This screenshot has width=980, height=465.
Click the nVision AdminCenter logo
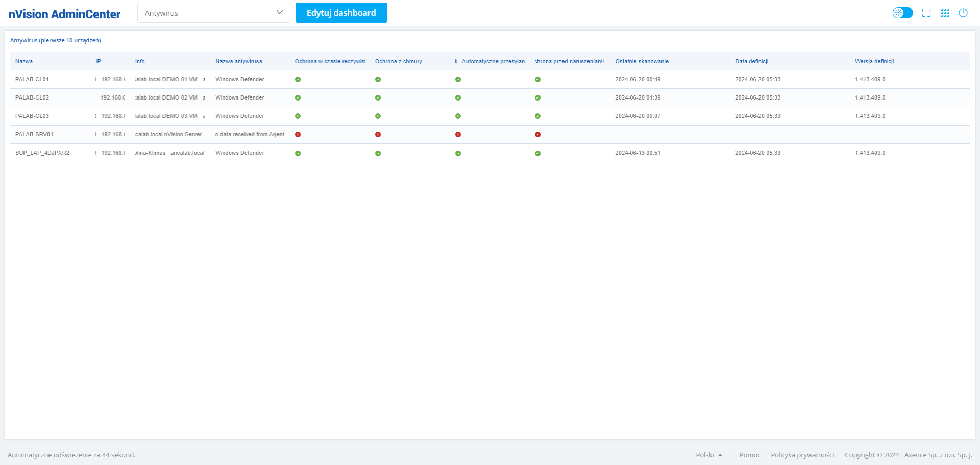click(x=64, y=14)
